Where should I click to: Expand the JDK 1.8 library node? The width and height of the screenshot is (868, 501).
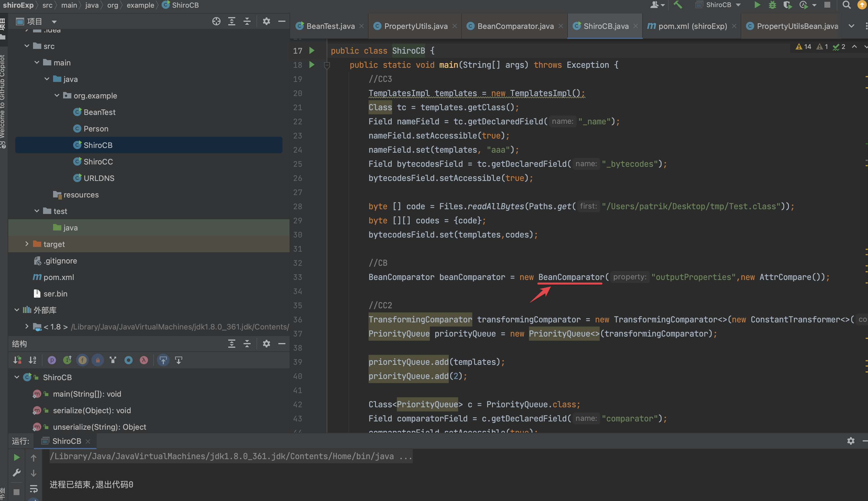(x=27, y=327)
